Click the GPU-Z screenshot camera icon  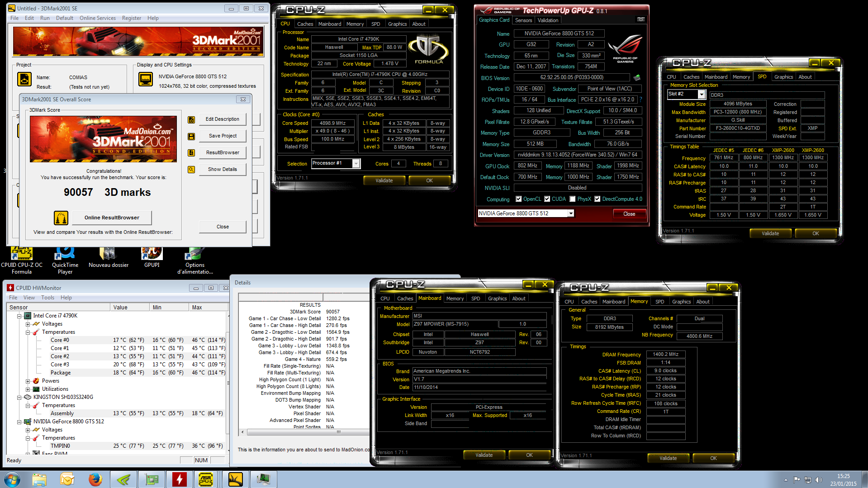pyautogui.click(x=640, y=19)
